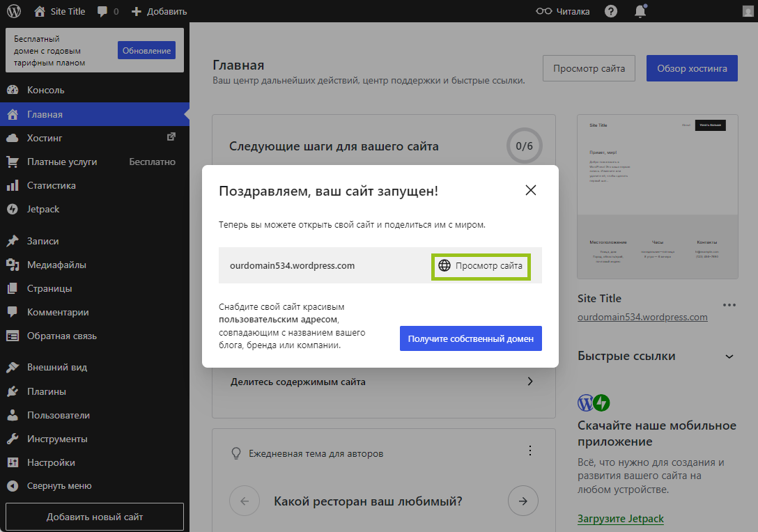The width and height of the screenshot is (758, 532).
Task: Open Комментарии in the sidebar
Action: [x=95, y=312]
